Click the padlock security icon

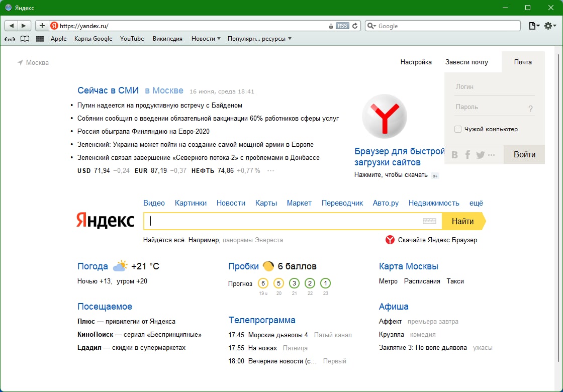pyautogui.click(x=331, y=26)
